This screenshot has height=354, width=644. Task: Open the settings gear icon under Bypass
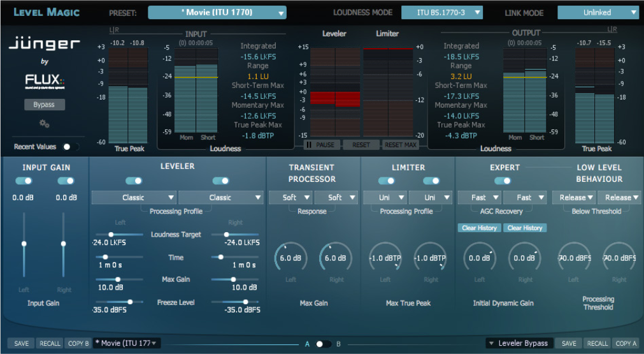click(44, 124)
